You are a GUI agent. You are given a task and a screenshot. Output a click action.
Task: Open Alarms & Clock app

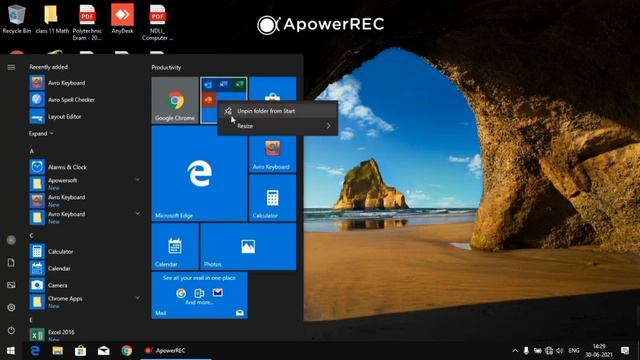click(x=85, y=167)
